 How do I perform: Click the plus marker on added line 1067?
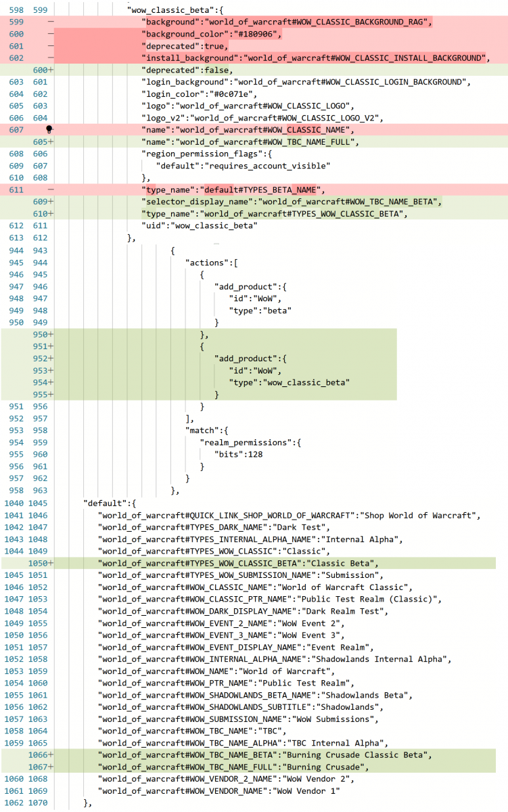[x=51, y=767]
